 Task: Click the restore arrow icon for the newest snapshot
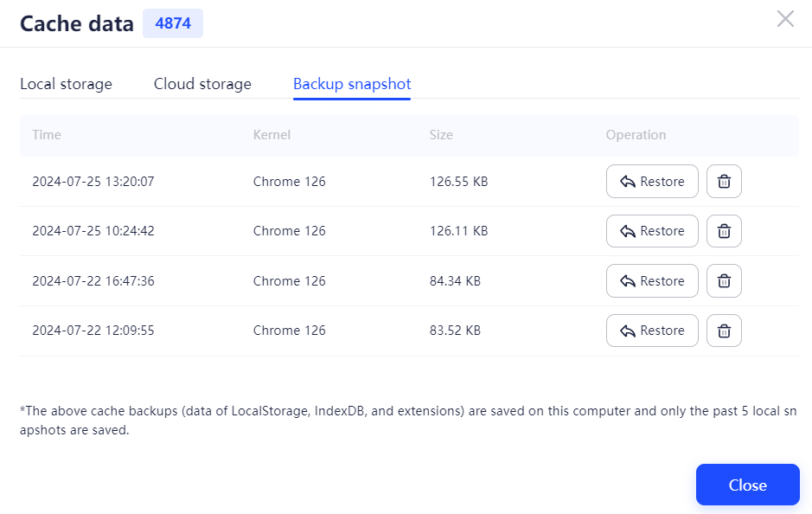tap(630, 181)
